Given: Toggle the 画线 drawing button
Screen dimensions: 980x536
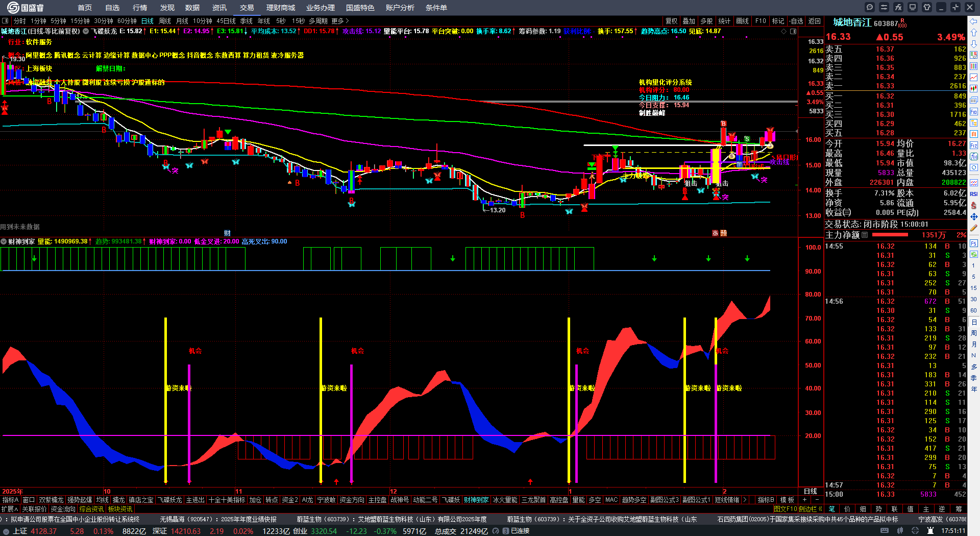Looking at the screenshot, I should 743,21.
